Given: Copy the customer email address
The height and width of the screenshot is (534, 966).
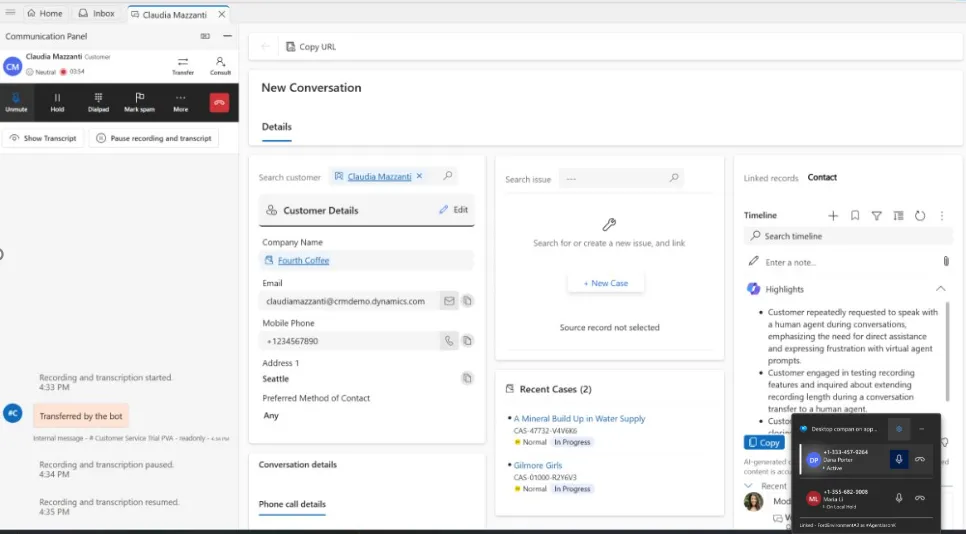Looking at the screenshot, I should click(x=467, y=301).
